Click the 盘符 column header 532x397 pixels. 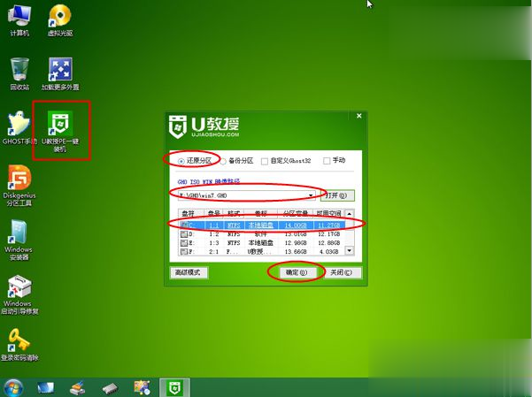(x=189, y=213)
